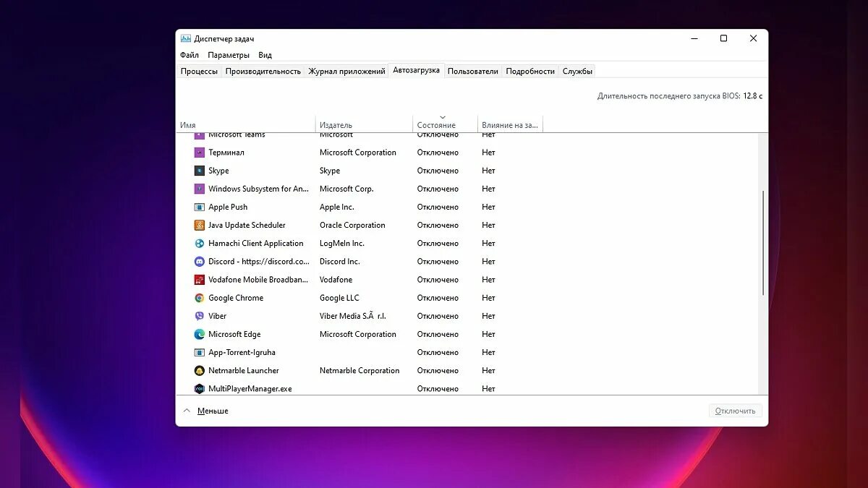Switch to the Пользователи tab
The height and width of the screenshot is (488, 868).
[473, 71]
